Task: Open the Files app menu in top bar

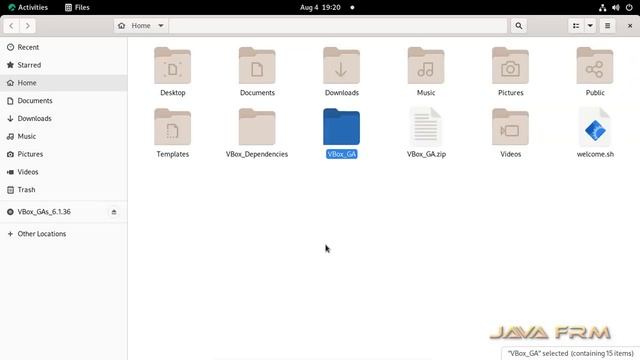Action: click(x=77, y=7)
